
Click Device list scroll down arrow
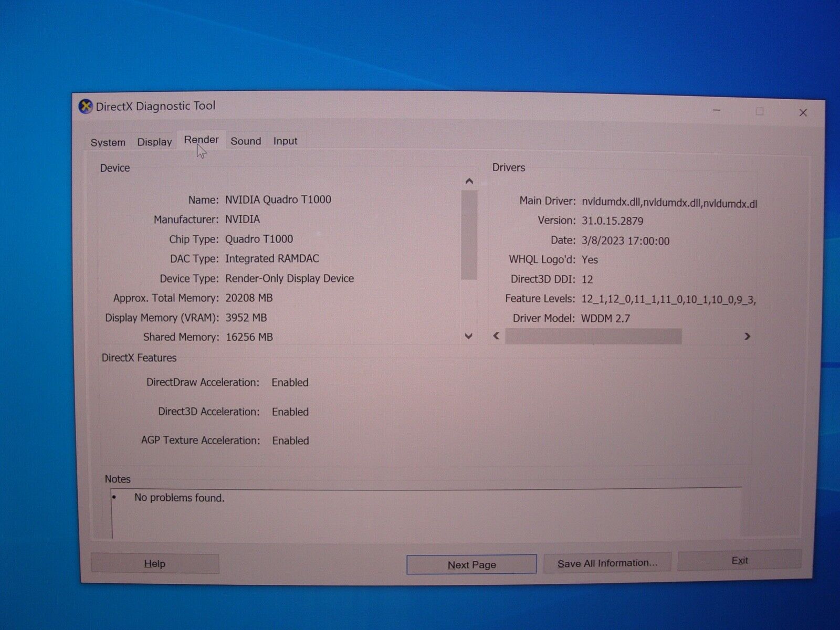click(x=469, y=336)
